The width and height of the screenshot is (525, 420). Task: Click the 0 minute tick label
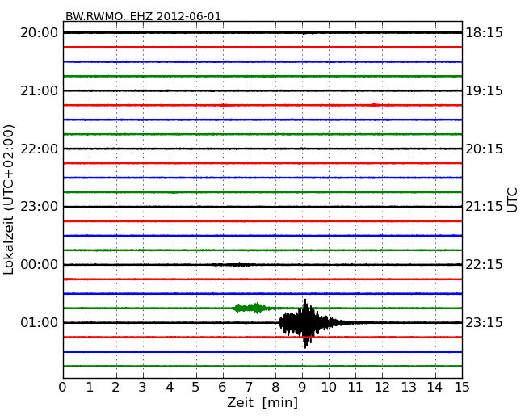(63, 388)
